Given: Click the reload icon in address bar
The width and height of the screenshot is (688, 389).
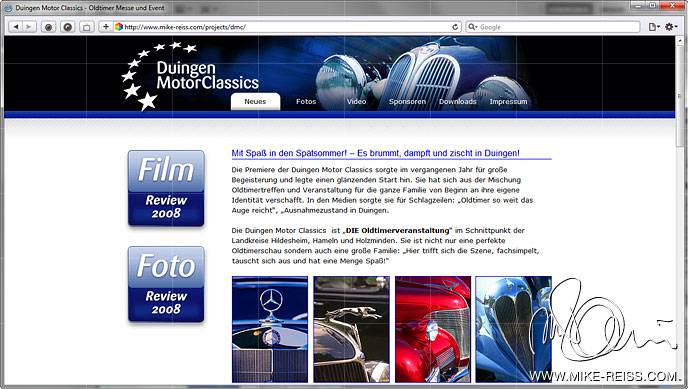Looking at the screenshot, I should [455, 27].
